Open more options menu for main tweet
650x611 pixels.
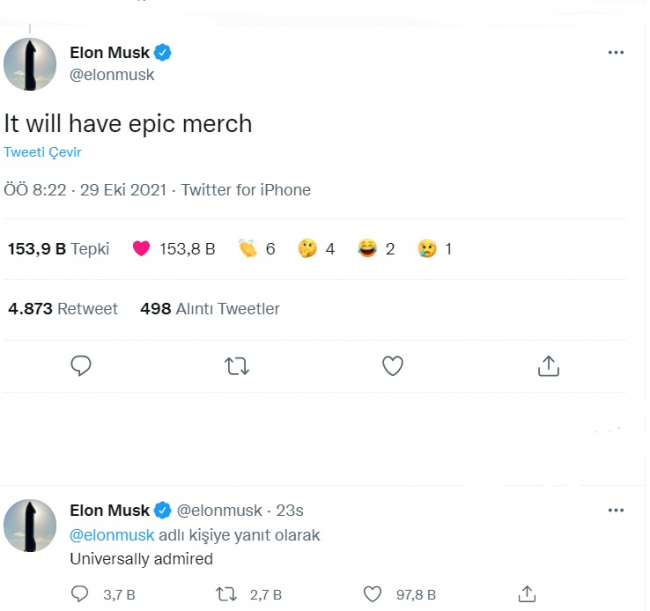point(617,52)
